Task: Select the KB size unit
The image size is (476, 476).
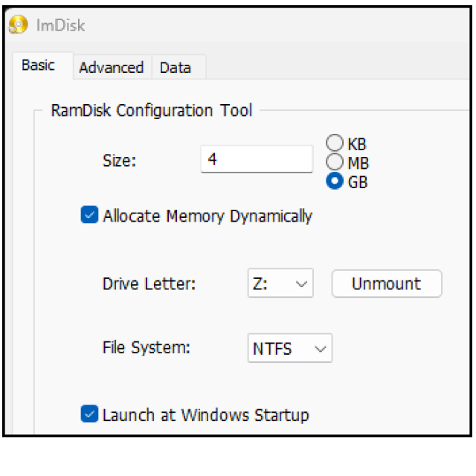Action: tap(335, 143)
